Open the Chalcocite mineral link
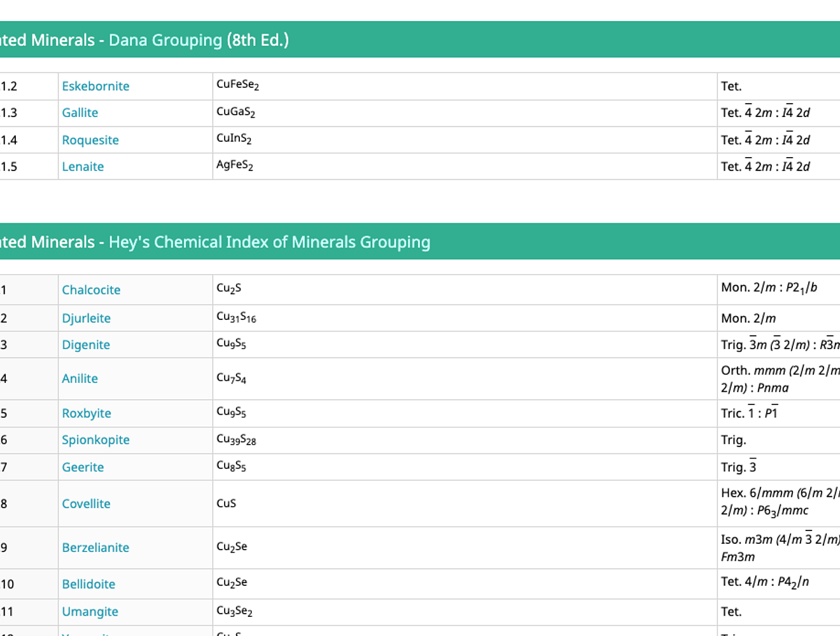The height and width of the screenshot is (636, 840). (91, 290)
